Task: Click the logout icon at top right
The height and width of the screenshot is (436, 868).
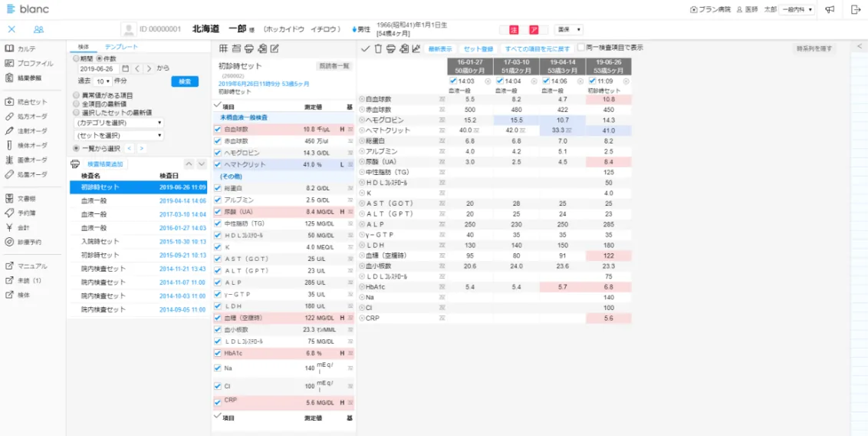Action: coord(855,9)
